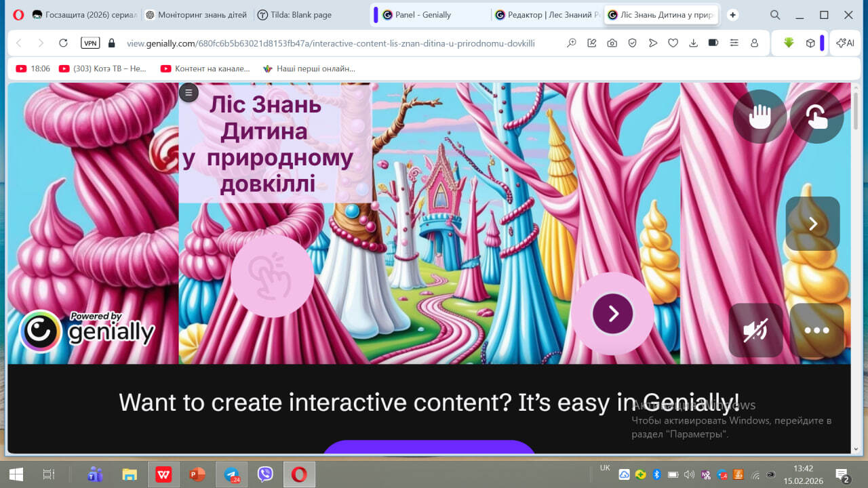
Task: Open Telegram from the Windows taskbar
Action: 233,475
